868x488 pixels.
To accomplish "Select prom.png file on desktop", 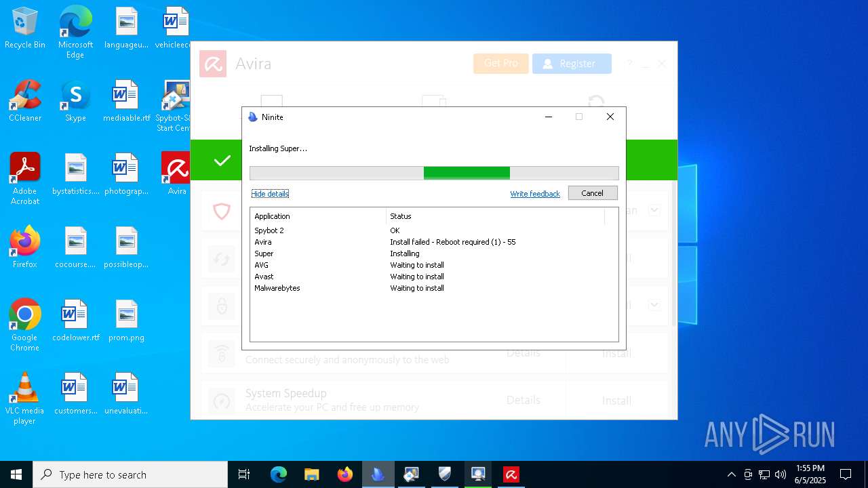I will point(126,321).
